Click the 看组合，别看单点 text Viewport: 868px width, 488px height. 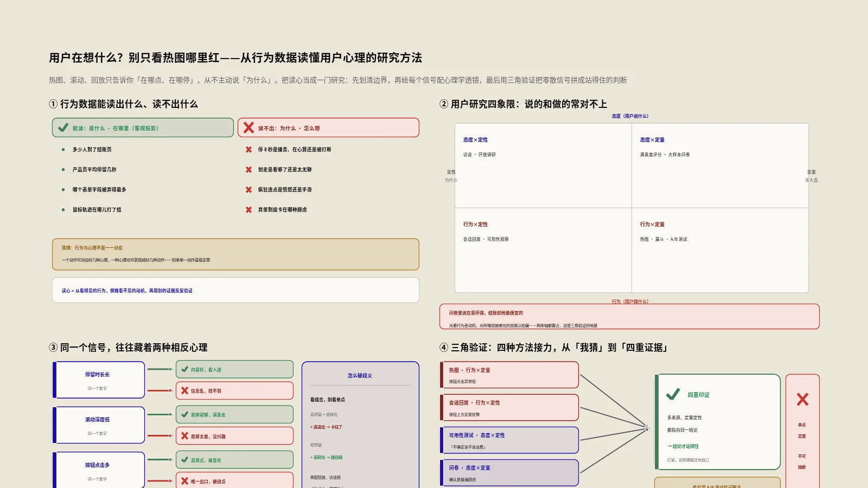coord(328,400)
